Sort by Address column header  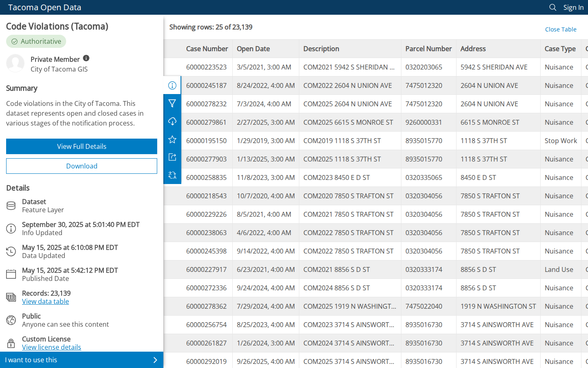(498, 49)
